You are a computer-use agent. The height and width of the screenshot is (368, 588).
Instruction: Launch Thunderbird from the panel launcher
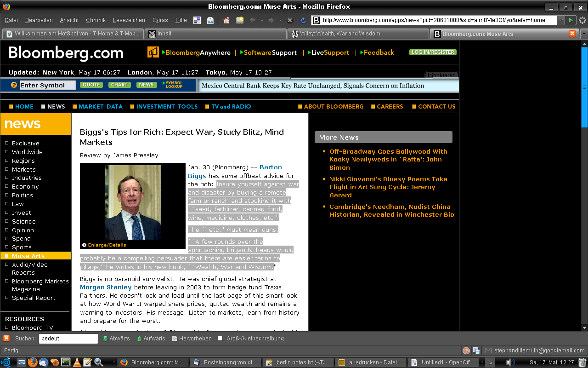click(44, 362)
